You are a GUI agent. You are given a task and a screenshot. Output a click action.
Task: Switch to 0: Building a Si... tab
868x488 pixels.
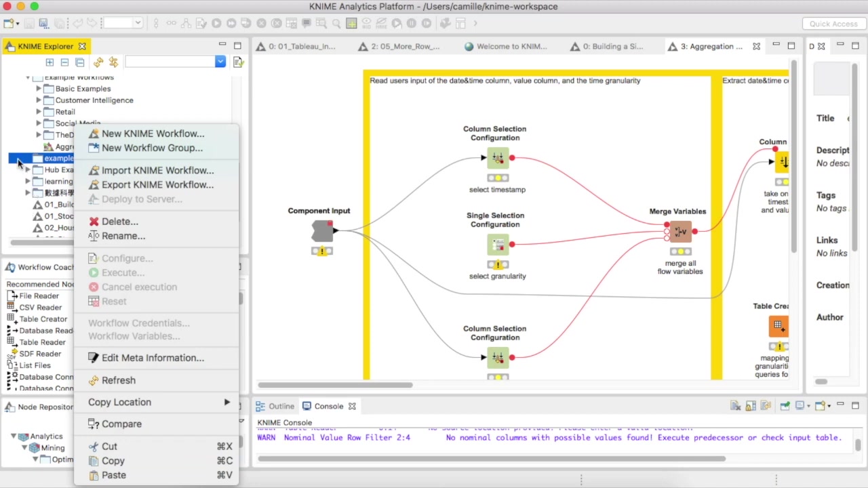click(607, 46)
